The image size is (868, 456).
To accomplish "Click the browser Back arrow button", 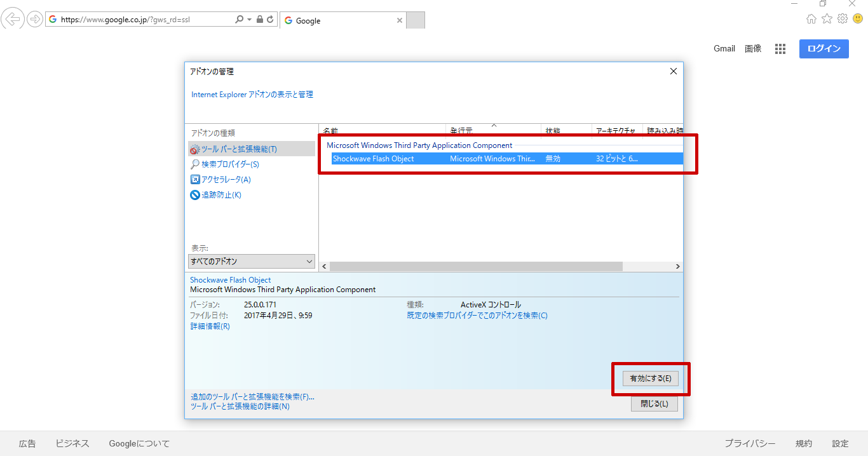I will 13,19.
